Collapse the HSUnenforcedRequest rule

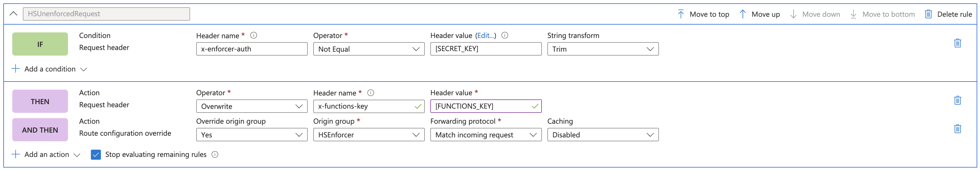pos(13,14)
